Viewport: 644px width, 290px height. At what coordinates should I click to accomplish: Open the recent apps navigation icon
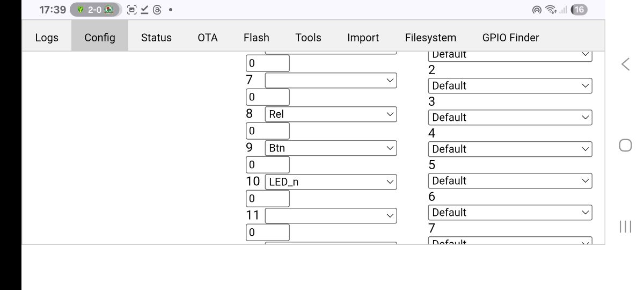pyautogui.click(x=625, y=227)
